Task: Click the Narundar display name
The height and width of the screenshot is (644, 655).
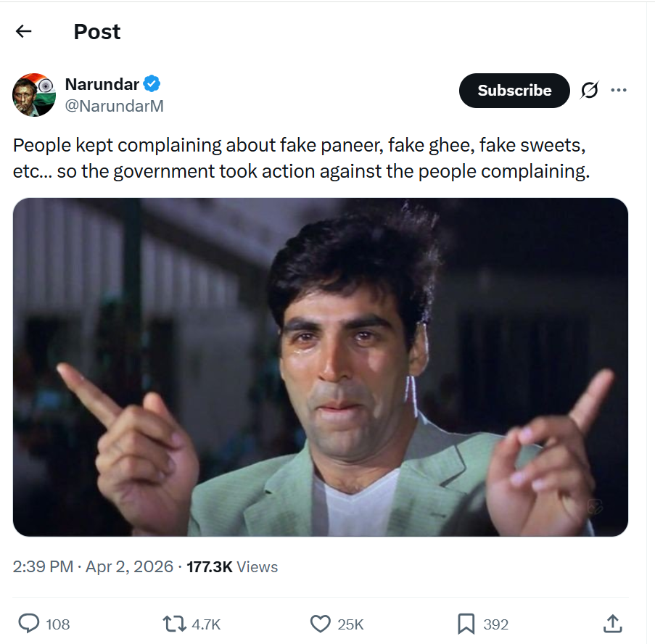Action: 102,84
